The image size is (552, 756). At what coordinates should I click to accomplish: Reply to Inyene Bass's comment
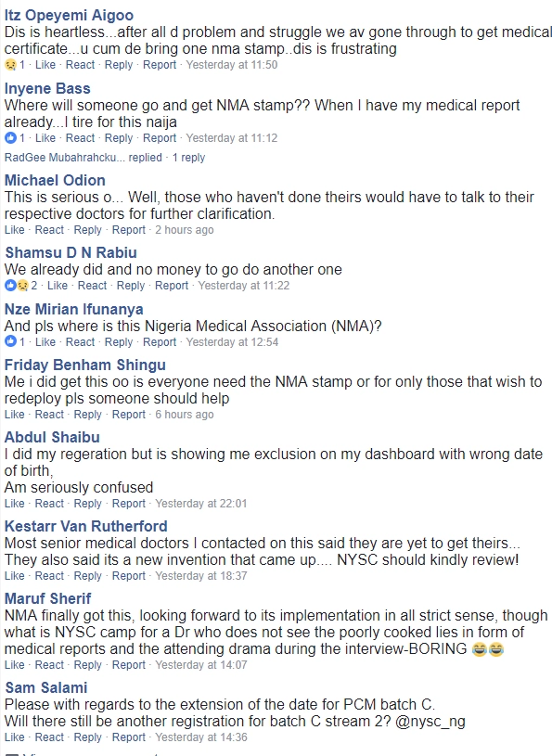coord(119,138)
